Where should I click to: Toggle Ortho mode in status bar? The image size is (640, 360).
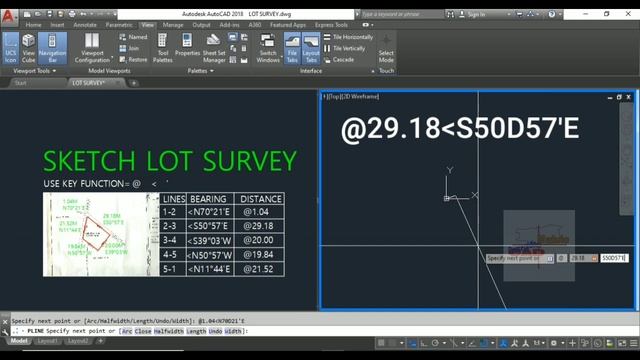tap(424, 343)
